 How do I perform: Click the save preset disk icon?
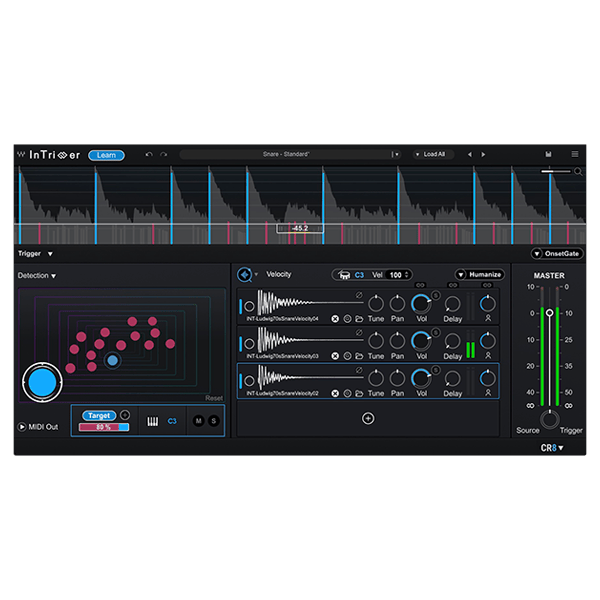click(548, 154)
